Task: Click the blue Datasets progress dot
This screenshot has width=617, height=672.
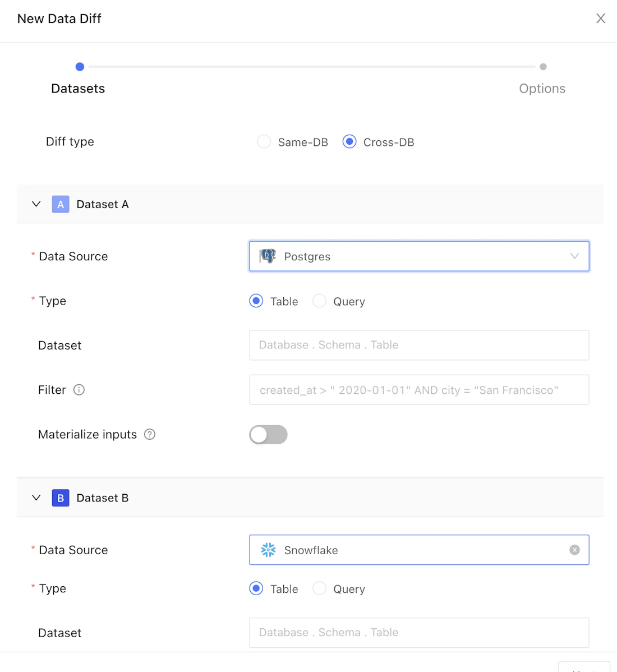Action: click(80, 66)
